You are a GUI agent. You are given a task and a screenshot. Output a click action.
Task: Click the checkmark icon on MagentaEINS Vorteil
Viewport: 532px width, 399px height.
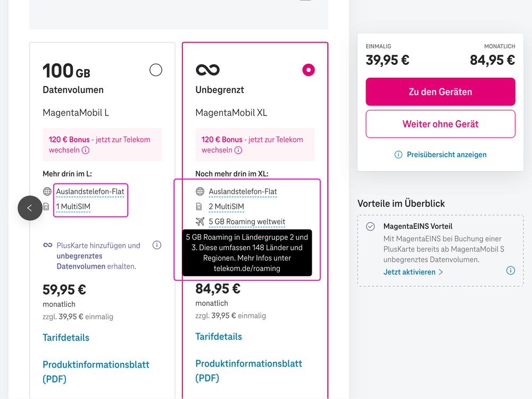click(370, 226)
